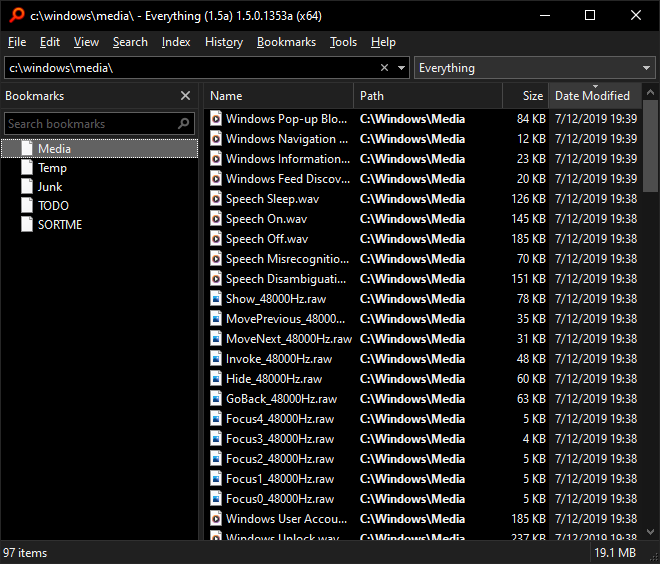Clear the search box with the X icon
Screen dimensions: 660x564
click(x=384, y=68)
